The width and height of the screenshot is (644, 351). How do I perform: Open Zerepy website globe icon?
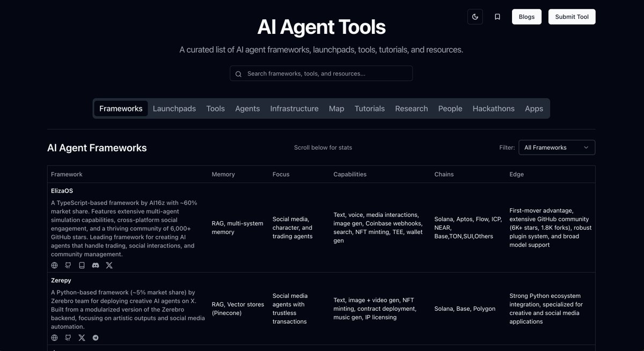click(54, 338)
